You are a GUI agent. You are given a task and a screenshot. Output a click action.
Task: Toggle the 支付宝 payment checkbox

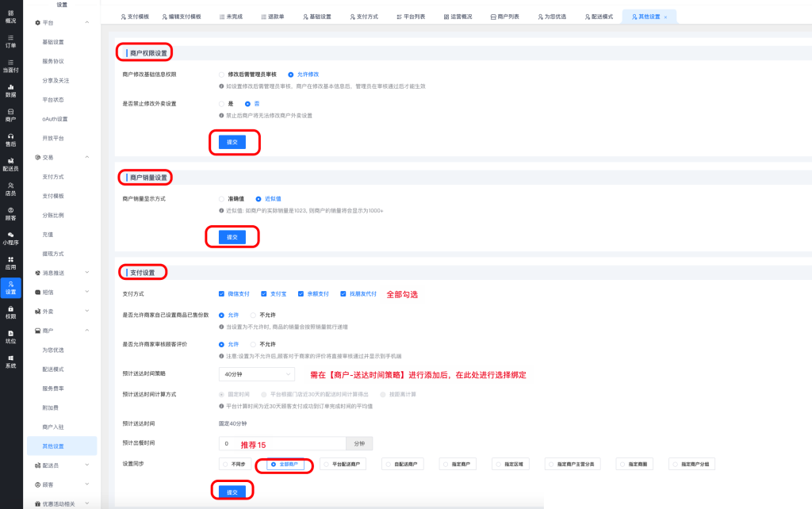tap(265, 293)
